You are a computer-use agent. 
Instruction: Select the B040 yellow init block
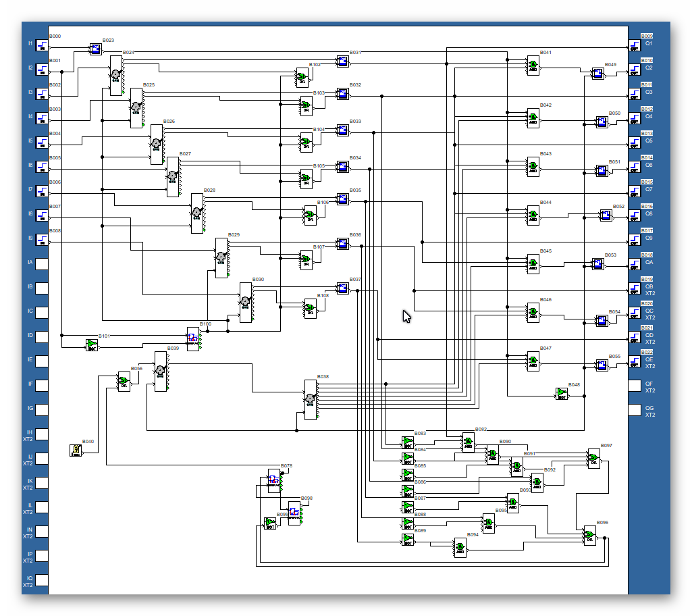pyautogui.click(x=76, y=451)
